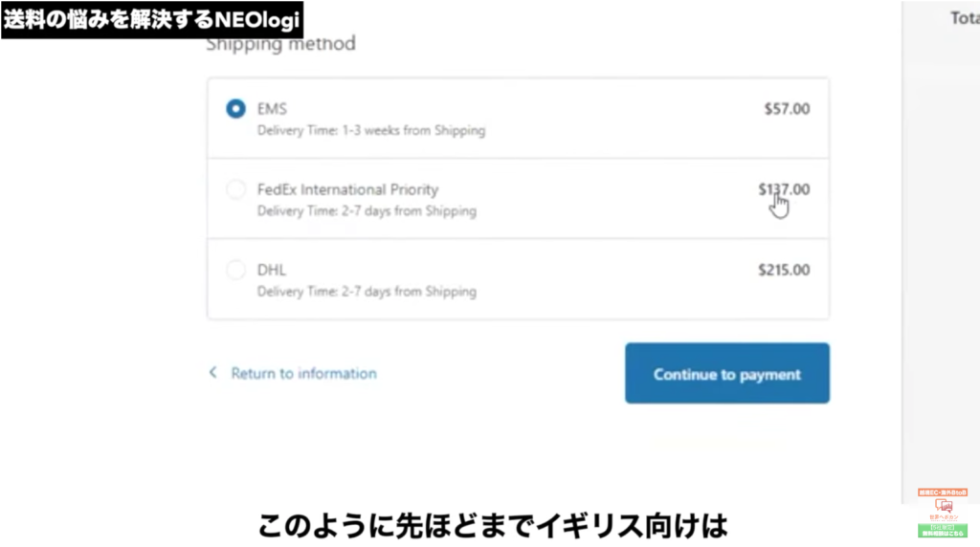This screenshot has height=547, width=980.
Task: Click the Total label in order summary
Action: 965,18
